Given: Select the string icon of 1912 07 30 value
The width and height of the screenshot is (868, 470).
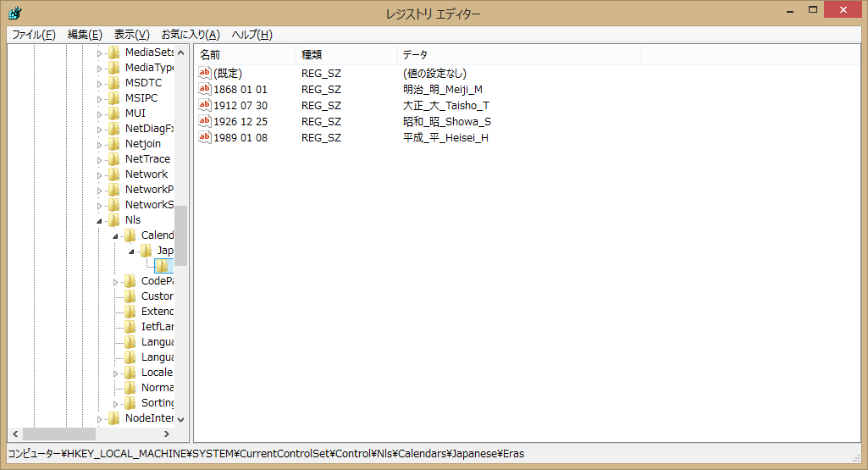Looking at the screenshot, I should pyautogui.click(x=204, y=106).
